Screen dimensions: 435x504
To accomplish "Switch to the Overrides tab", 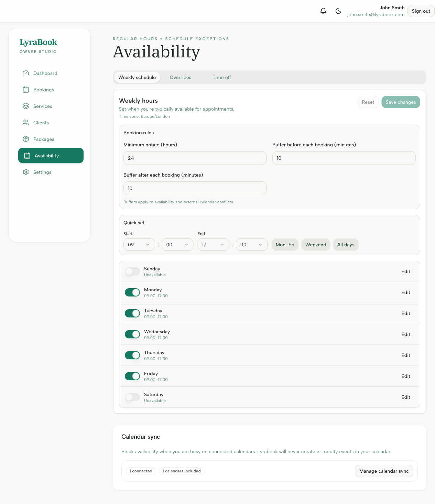I will coord(180,77).
